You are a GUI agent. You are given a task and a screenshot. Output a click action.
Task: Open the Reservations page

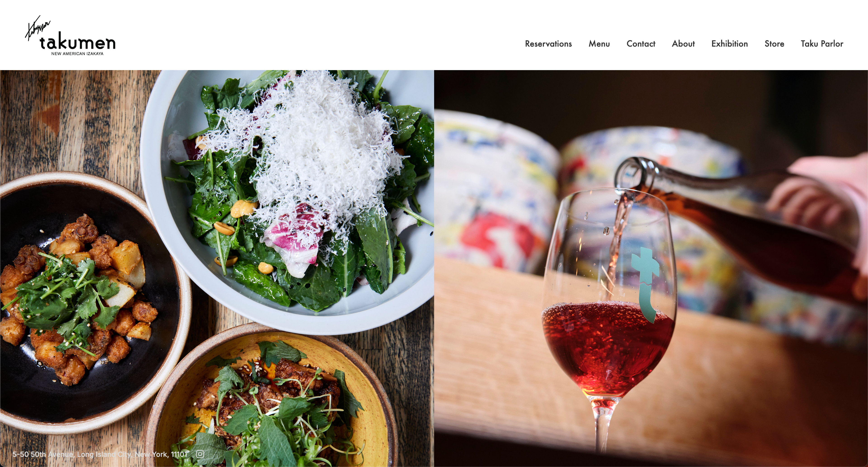pos(548,44)
